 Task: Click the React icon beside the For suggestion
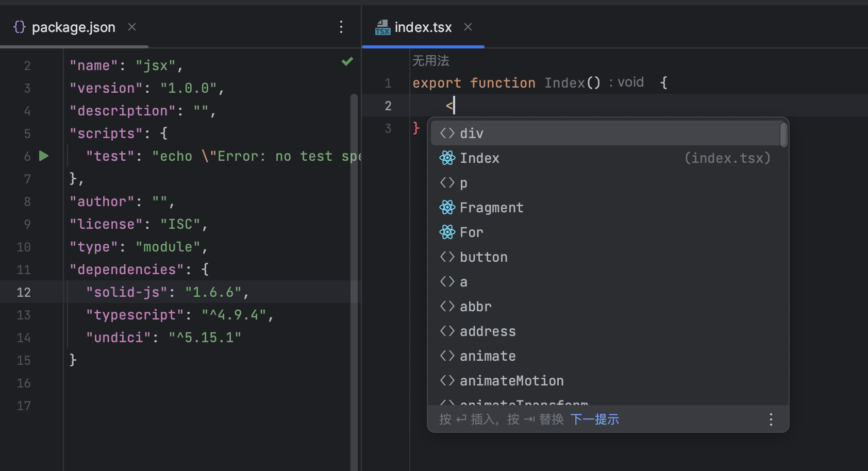coord(447,232)
